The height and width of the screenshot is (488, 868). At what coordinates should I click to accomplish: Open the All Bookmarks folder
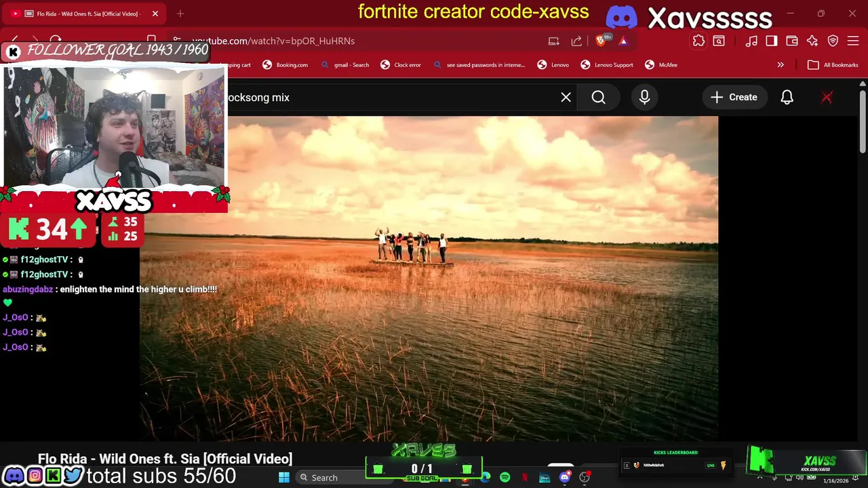(833, 65)
